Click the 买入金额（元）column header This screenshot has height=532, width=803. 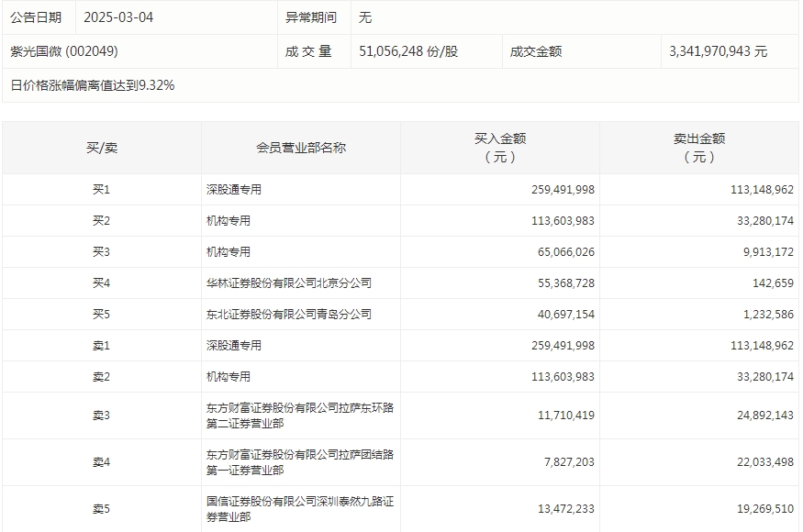tap(500, 148)
